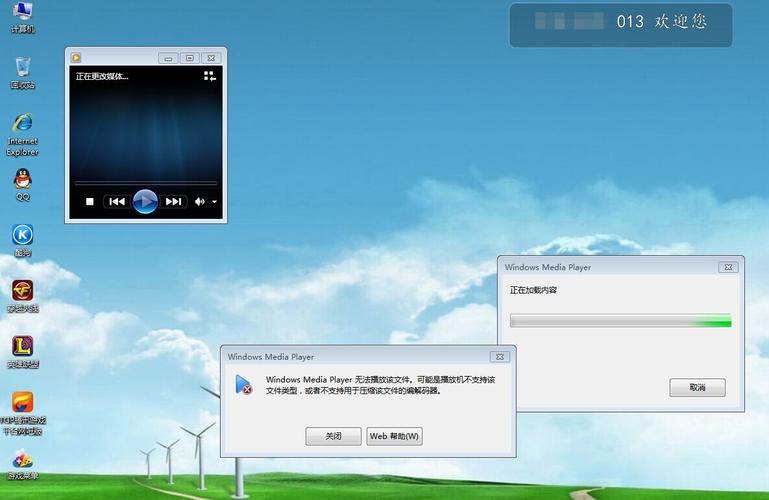Click the Windows Media Player title icon
Image resolution: width=769 pixels, height=500 pixels.
tap(76, 58)
